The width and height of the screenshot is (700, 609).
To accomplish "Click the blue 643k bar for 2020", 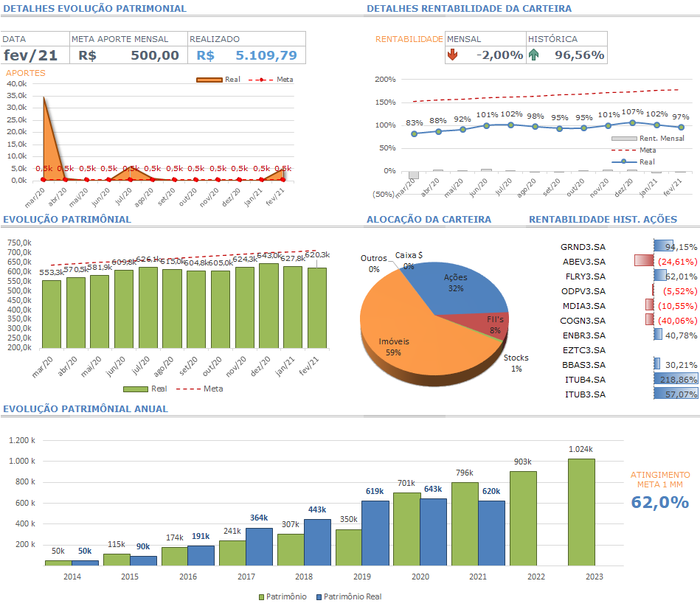I will click(x=433, y=532).
